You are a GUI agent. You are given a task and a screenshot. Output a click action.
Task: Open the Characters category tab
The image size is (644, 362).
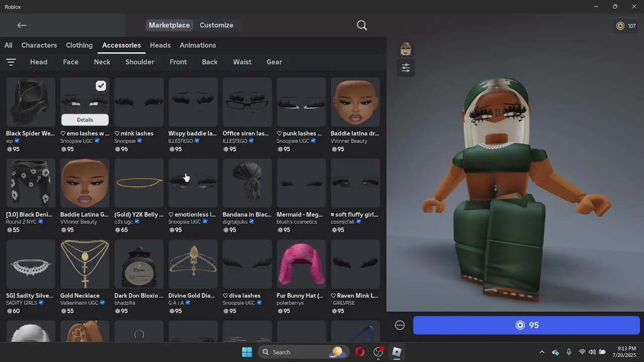(x=39, y=45)
